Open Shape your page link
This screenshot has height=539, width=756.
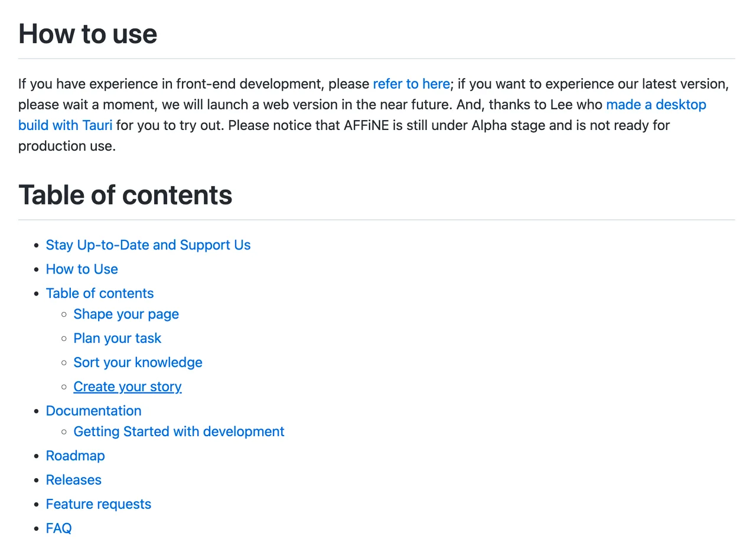pos(126,314)
